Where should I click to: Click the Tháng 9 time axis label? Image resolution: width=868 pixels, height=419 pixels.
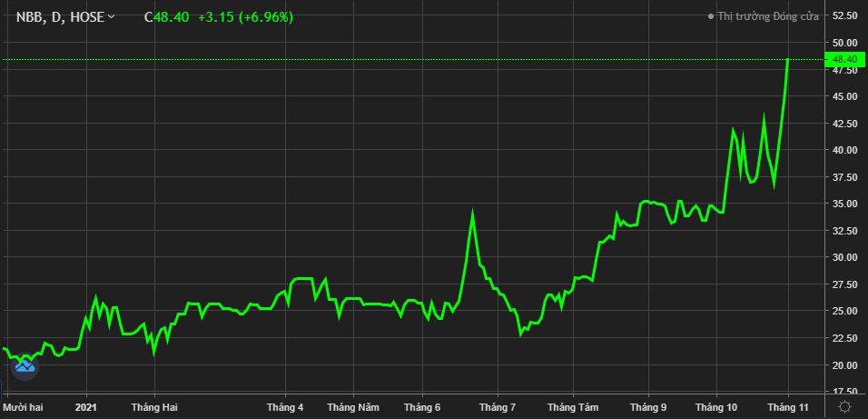pos(647,407)
